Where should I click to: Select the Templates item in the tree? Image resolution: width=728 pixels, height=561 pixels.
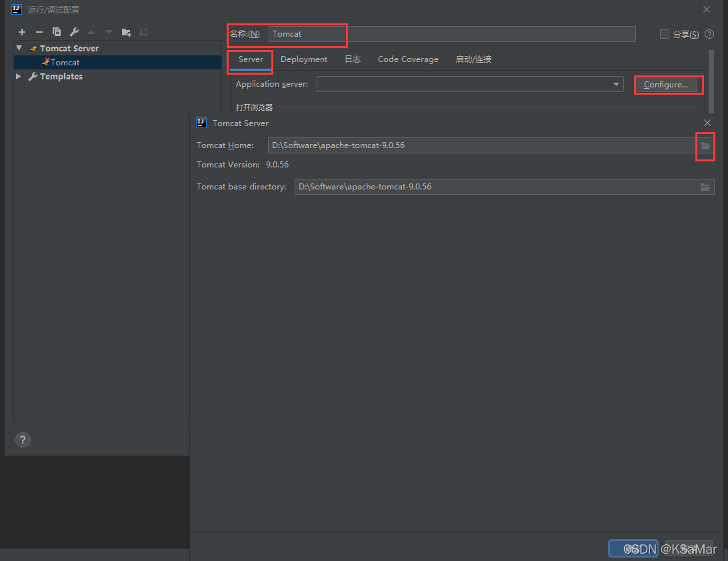pyautogui.click(x=61, y=76)
